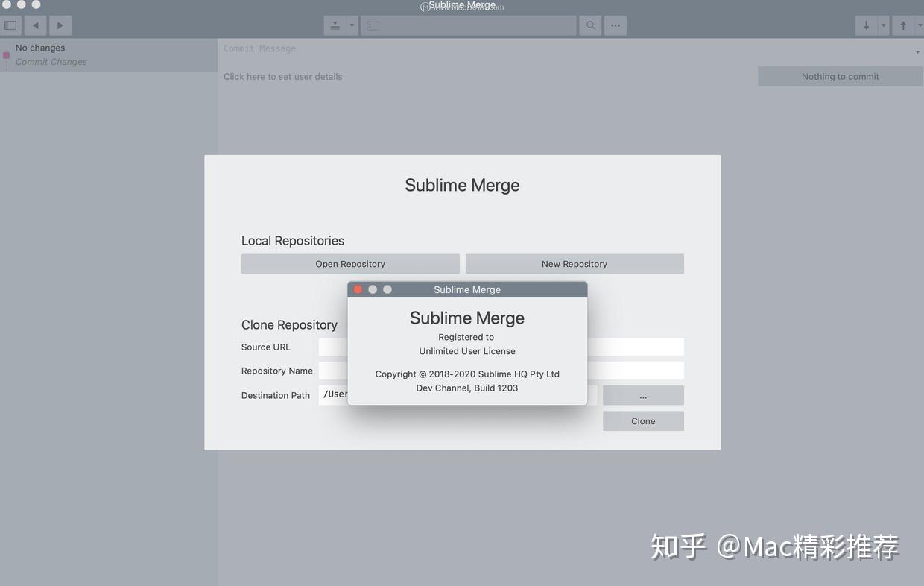Open Repository from Local Repositories

(350, 263)
